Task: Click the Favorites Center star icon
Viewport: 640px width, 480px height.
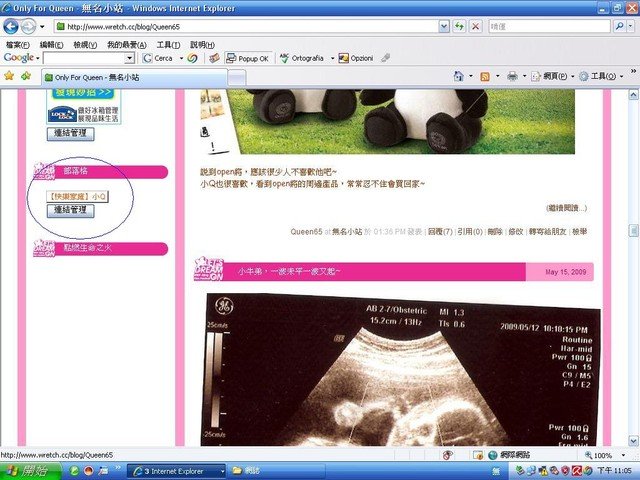Action: click(x=9, y=76)
